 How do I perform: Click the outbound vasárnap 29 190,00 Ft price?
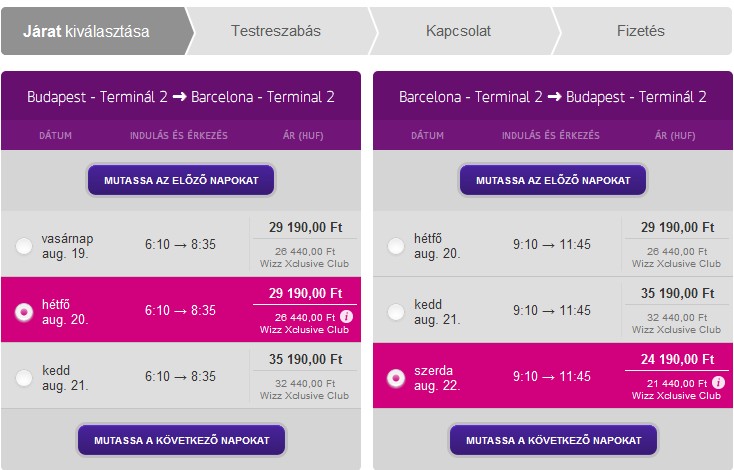click(305, 227)
